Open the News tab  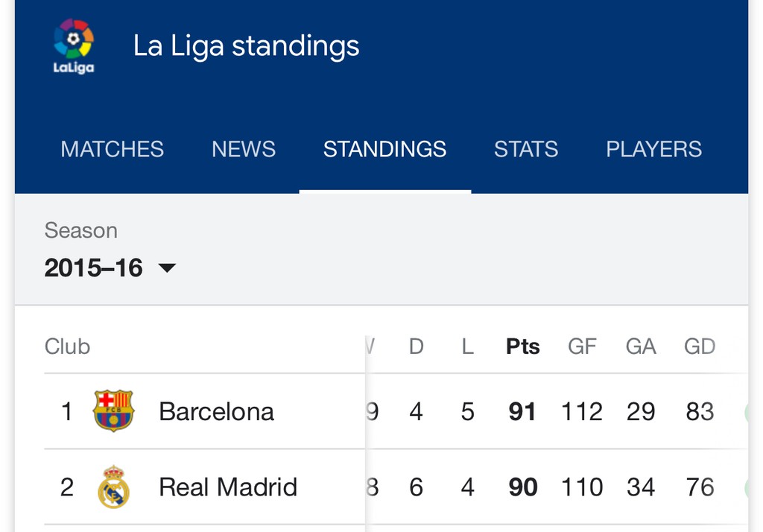(244, 149)
